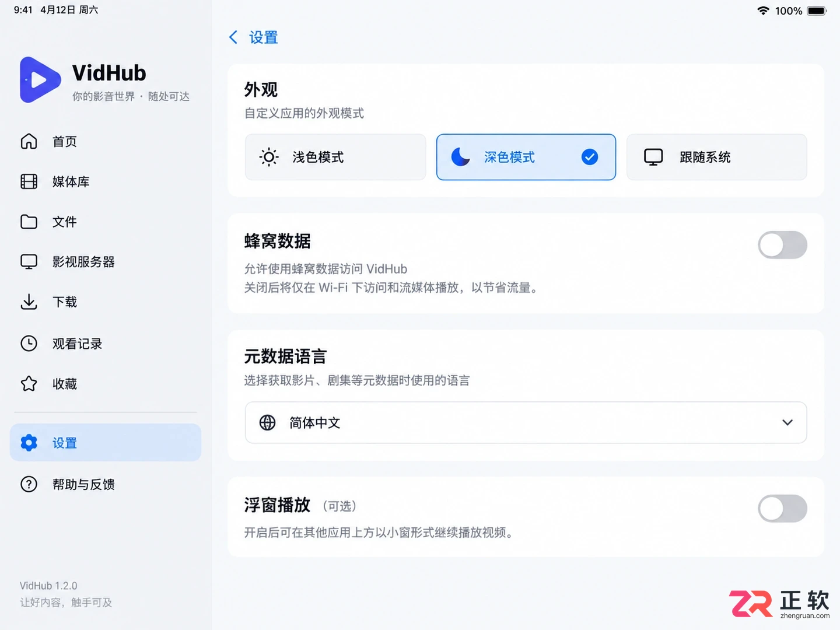Click the settings gear icon in sidebar
Screen dimensions: 840x630
[29, 443]
